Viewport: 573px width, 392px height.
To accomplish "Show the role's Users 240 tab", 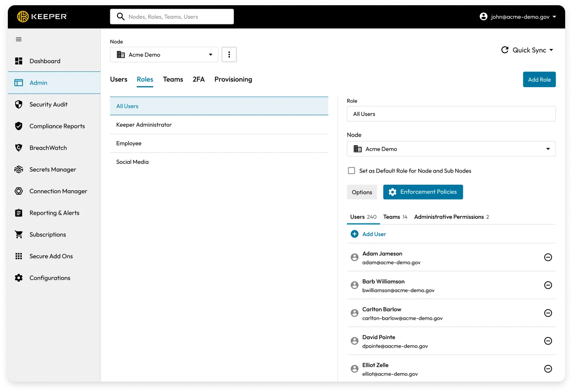I will click(x=364, y=217).
